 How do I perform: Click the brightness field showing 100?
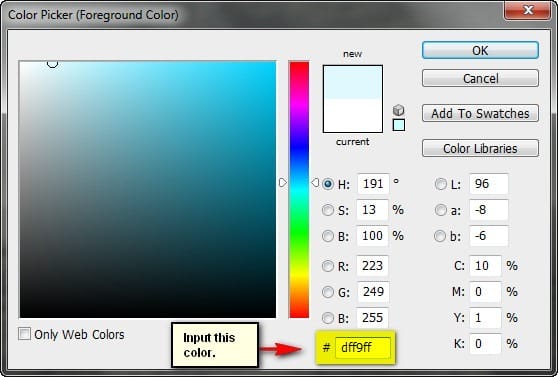pyautogui.click(x=372, y=236)
